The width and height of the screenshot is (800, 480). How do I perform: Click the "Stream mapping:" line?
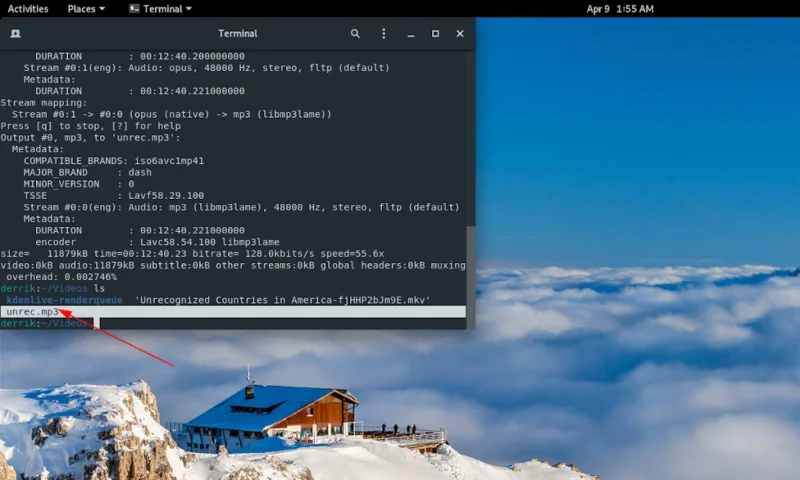point(44,103)
